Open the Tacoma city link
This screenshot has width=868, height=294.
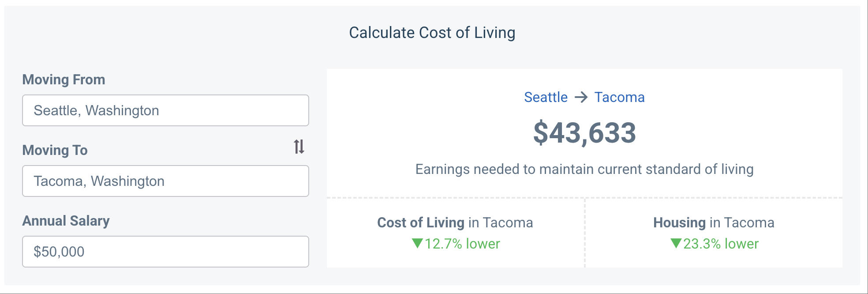[x=620, y=97]
